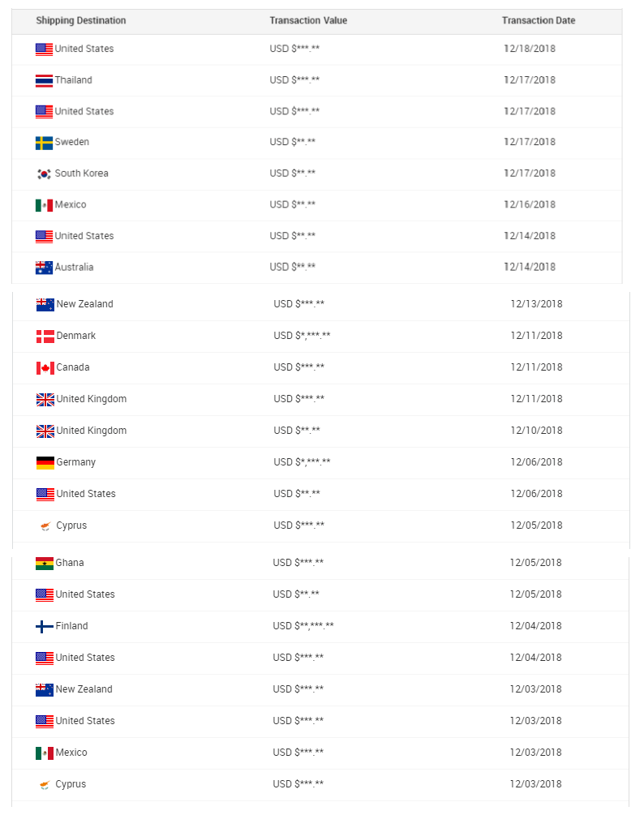Select the 12/16/2018 transaction date
644x815 pixels.
[x=530, y=204]
